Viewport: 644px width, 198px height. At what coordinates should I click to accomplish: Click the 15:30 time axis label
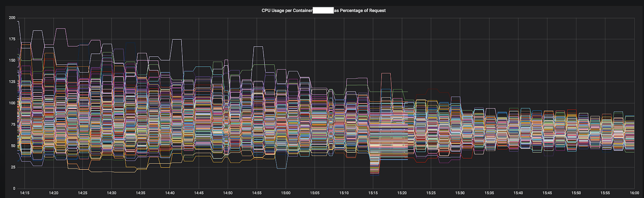click(460, 193)
